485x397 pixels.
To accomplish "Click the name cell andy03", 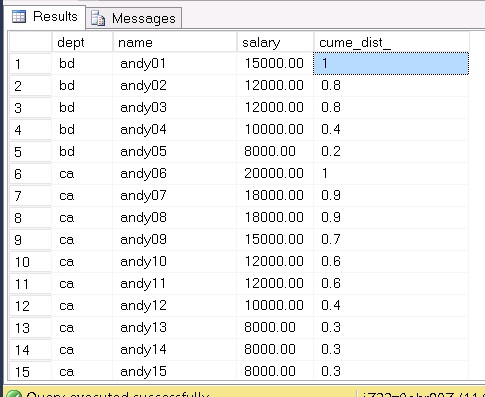I will pyautogui.click(x=175, y=107).
